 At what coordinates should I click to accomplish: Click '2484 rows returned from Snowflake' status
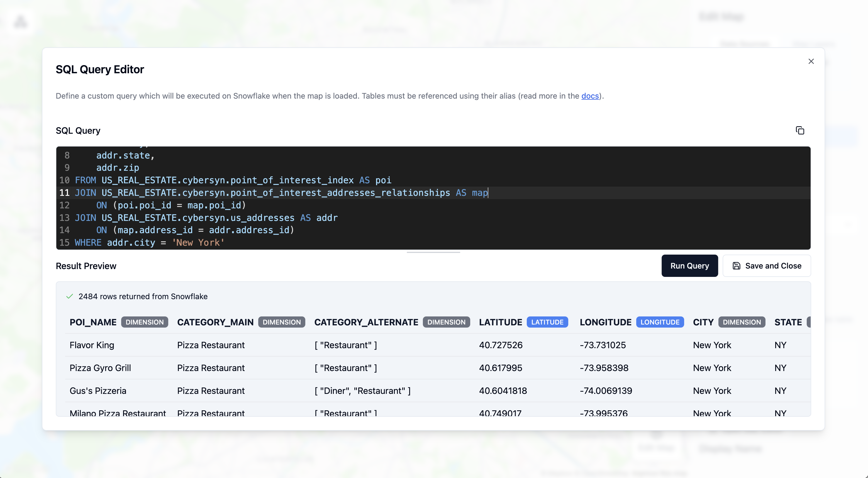pyautogui.click(x=143, y=296)
